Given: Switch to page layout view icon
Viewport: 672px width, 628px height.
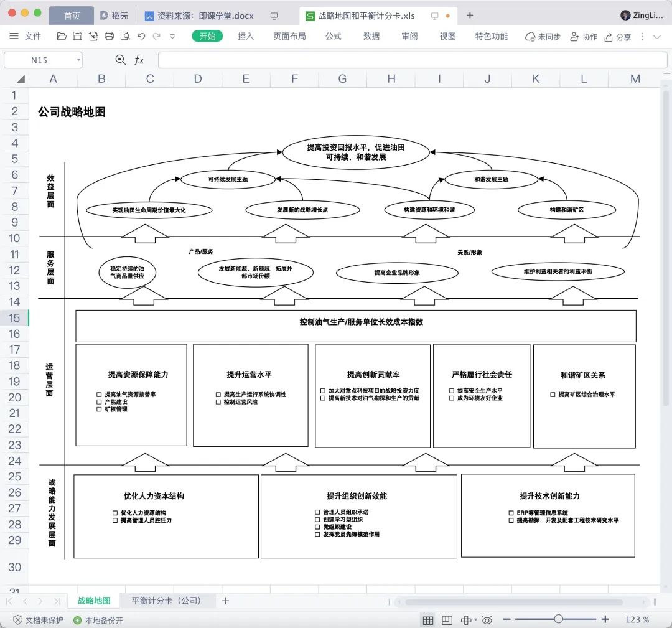Looking at the screenshot, I should [447, 620].
